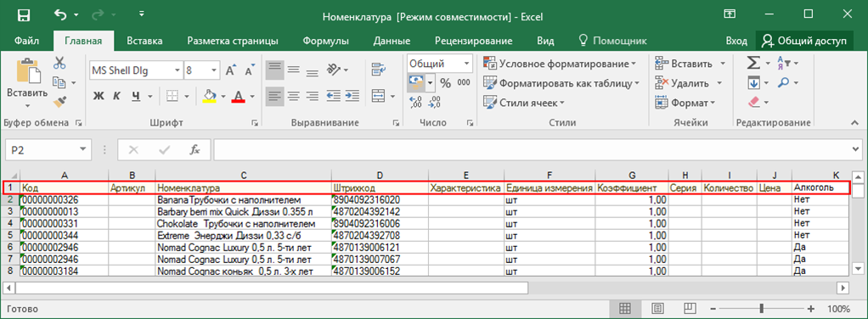The width and height of the screenshot is (868, 319).
Task: Open Find and Select magnifier
Action: coord(783,83)
